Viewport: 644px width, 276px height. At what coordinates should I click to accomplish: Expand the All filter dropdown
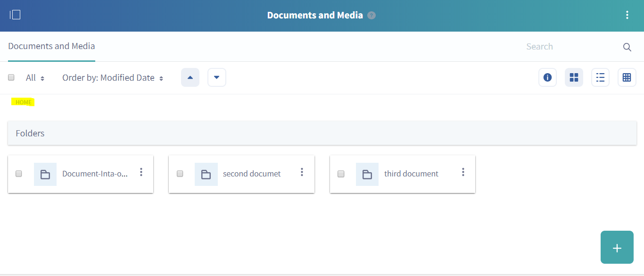click(x=35, y=78)
